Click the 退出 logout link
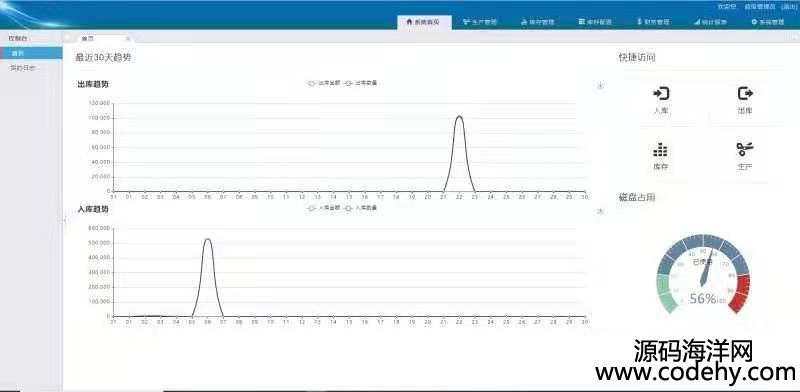 click(x=788, y=7)
